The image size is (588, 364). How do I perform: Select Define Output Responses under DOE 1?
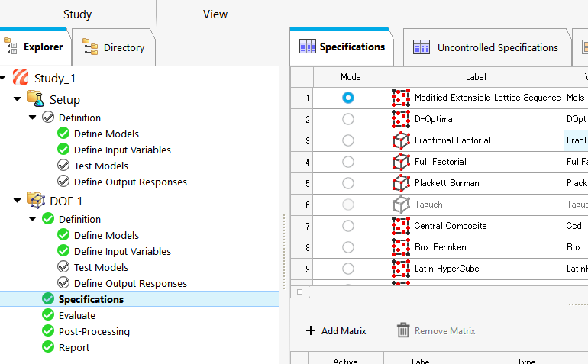click(130, 283)
